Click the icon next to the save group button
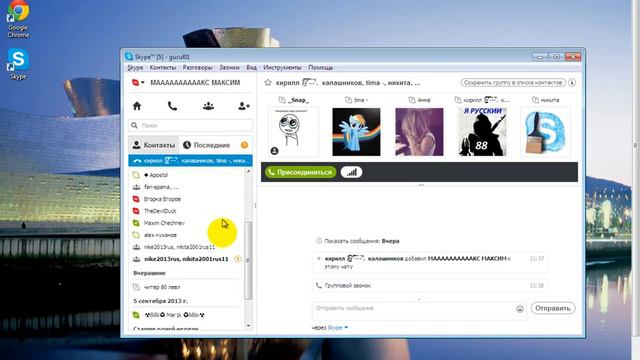This screenshot has width=640, height=360. (572, 82)
